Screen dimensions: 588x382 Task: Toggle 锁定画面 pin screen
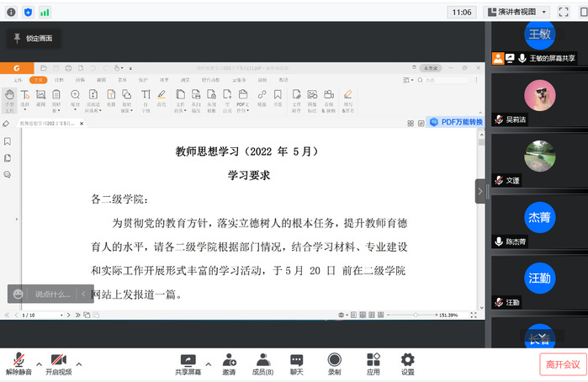coord(32,38)
